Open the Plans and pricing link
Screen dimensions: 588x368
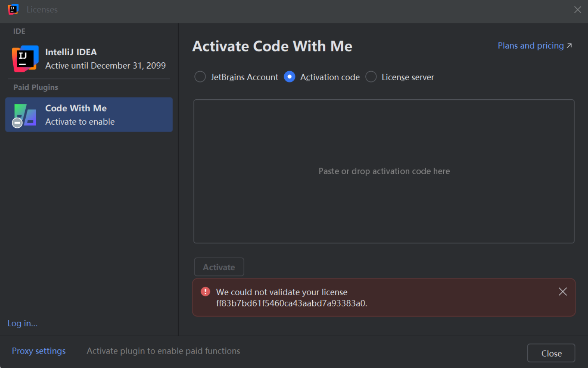coord(530,46)
